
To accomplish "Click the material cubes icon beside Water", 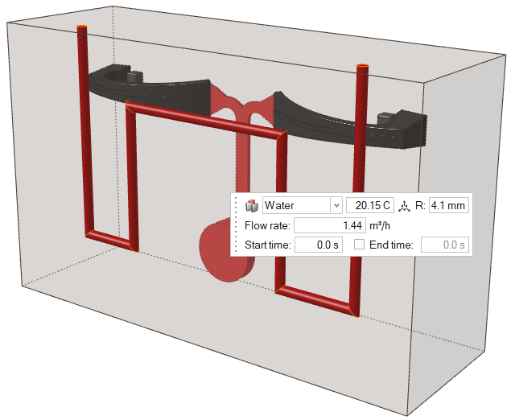I will click(x=252, y=206).
